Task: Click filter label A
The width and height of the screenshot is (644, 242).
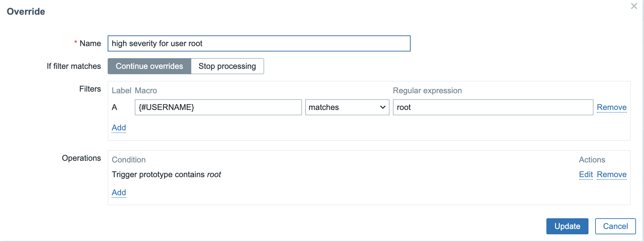Action: coord(114,107)
